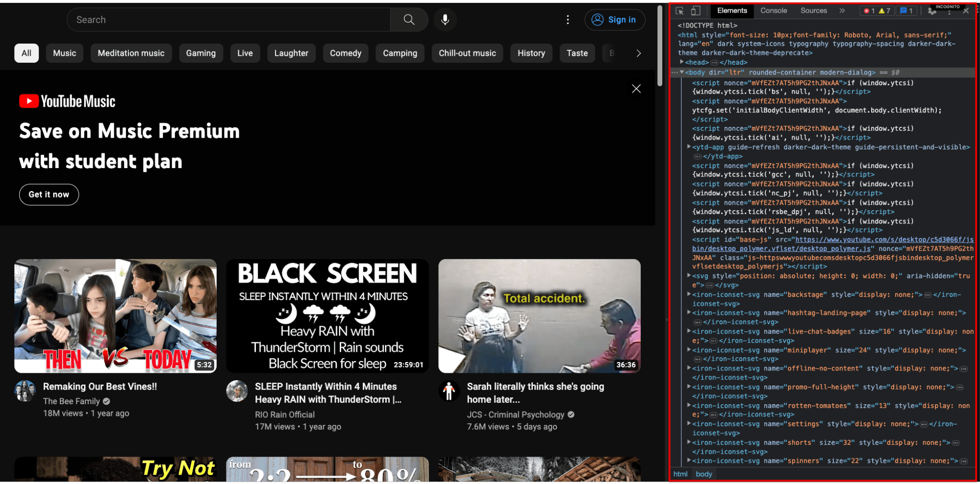
Task: Select the Chill-out music chip
Action: click(x=467, y=53)
